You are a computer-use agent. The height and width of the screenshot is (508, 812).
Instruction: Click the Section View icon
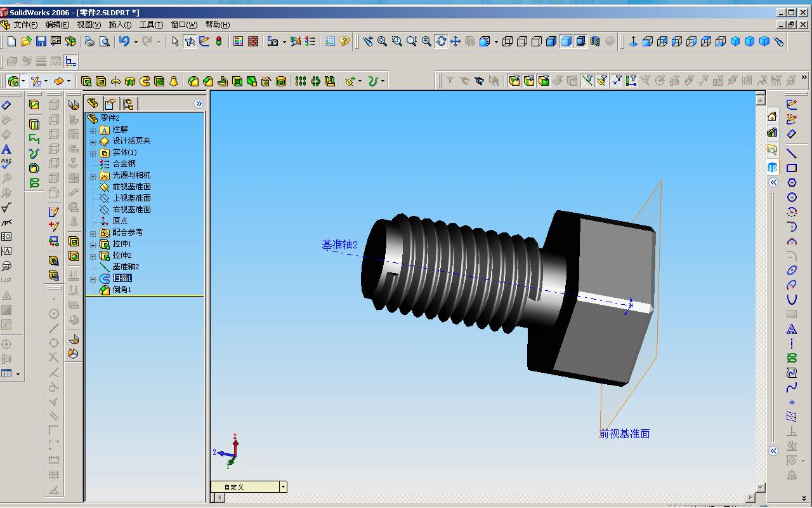pos(594,41)
